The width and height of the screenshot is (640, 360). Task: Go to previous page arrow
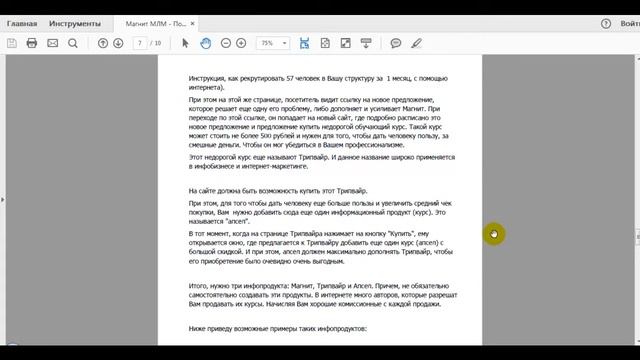pos(103,43)
